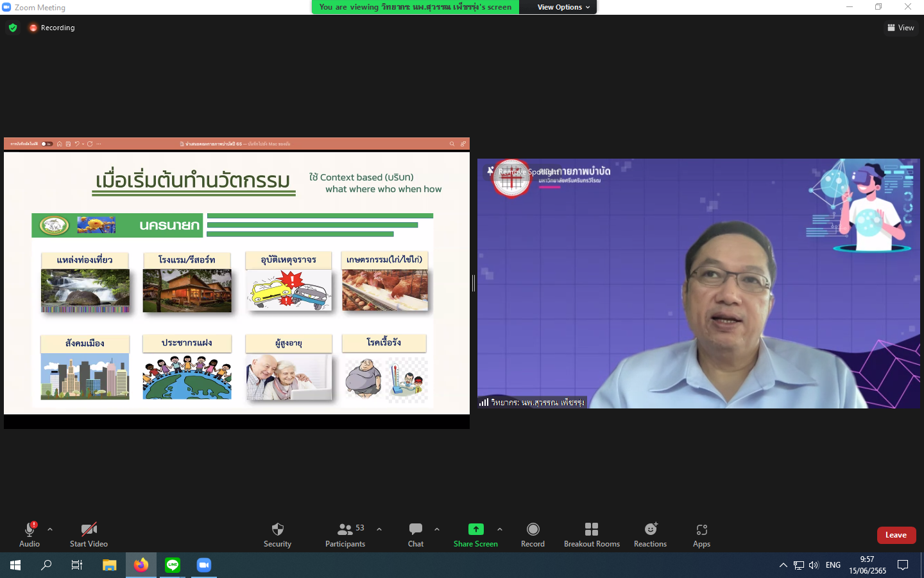The image size is (924, 578).
Task: Toggle the Audio microphone button
Action: pyautogui.click(x=30, y=534)
